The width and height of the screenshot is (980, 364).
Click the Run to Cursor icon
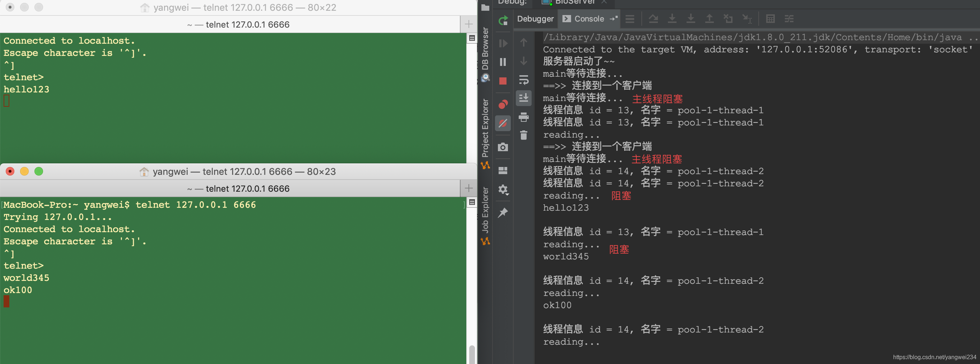pyautogui.click(x=747, y=19)
